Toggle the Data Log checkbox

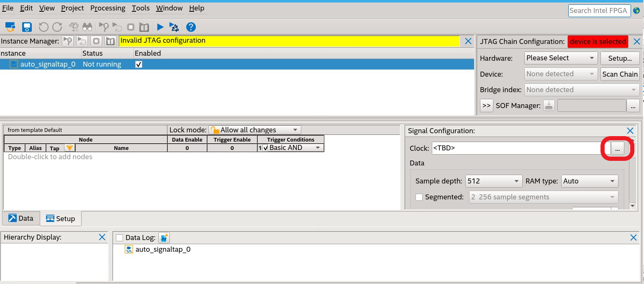pyautogui.click(x=120, y=238)
